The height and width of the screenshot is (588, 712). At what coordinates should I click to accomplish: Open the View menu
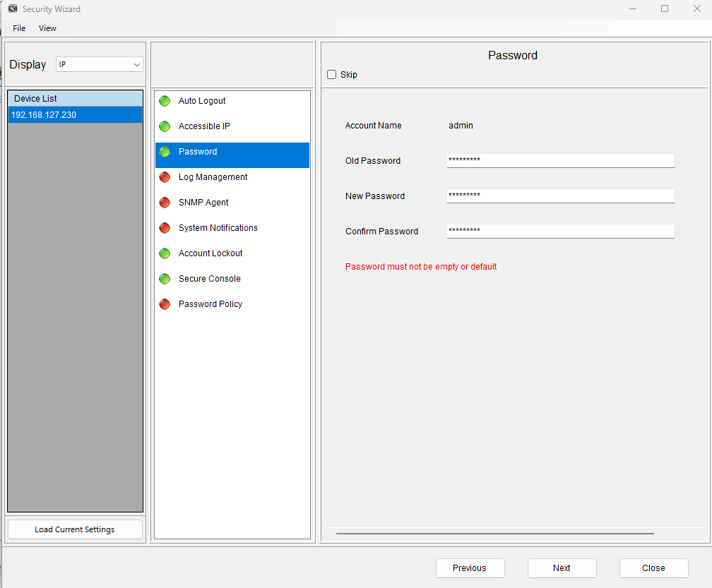[47, 28]
